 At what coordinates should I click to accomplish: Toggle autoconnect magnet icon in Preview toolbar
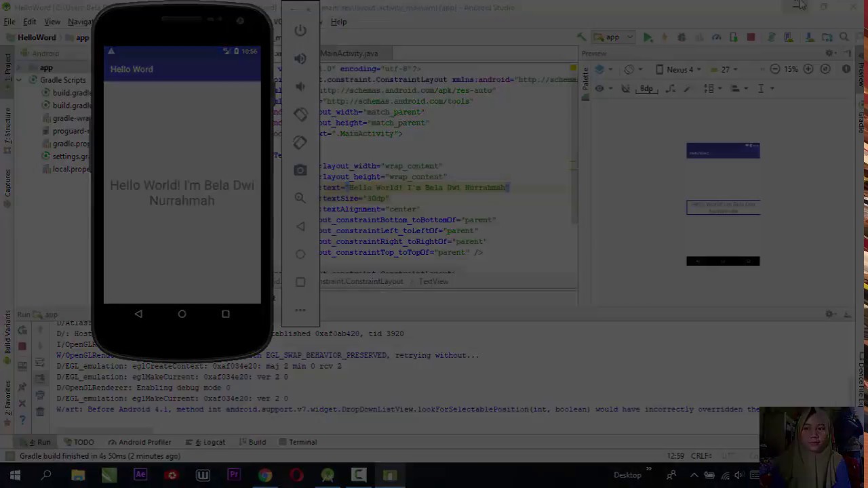pyautogui.click(x=626, y=89)
